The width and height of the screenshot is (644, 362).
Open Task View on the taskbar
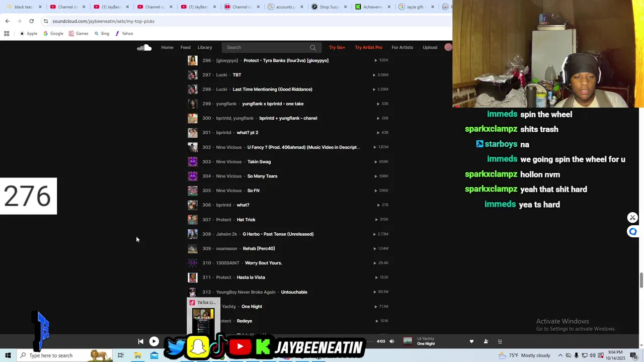(x=121, y=355)
